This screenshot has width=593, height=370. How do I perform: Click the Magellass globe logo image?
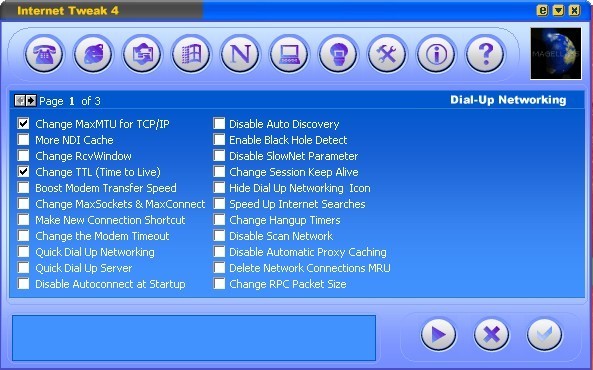point(556,53)
